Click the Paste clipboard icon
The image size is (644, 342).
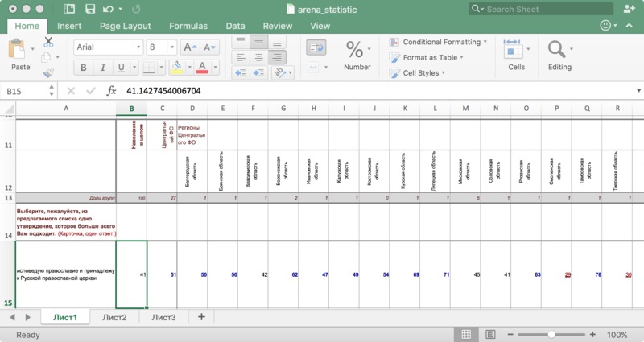(x=17, y=49)
